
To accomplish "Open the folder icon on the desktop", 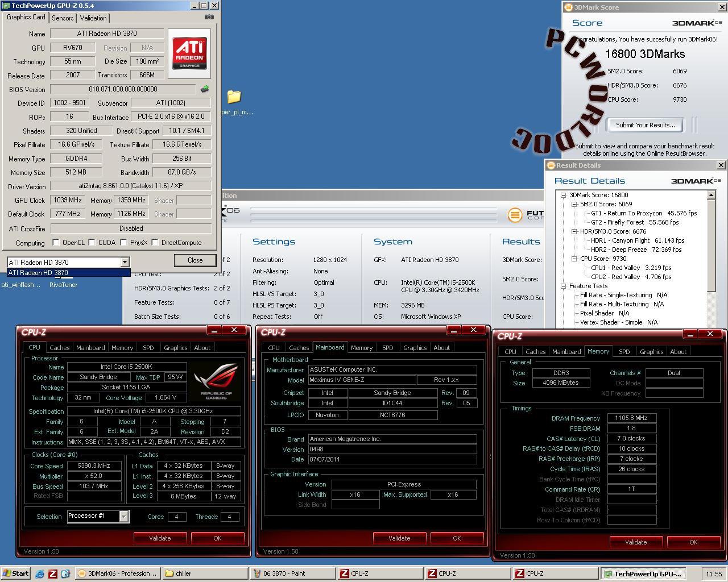I will (x=234, y=96).
